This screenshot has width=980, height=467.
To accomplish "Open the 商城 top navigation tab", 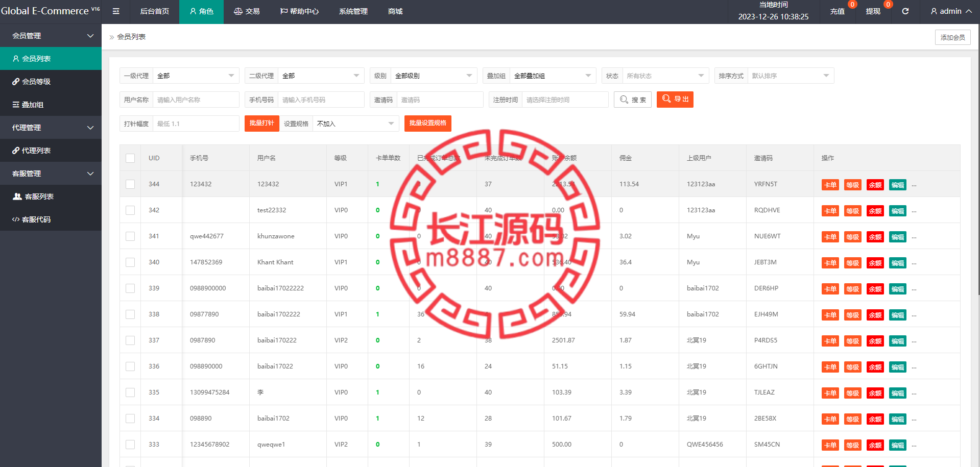I will point(395,11).
